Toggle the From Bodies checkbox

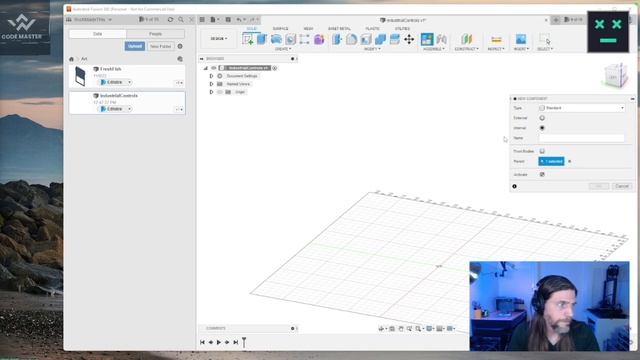542,151
